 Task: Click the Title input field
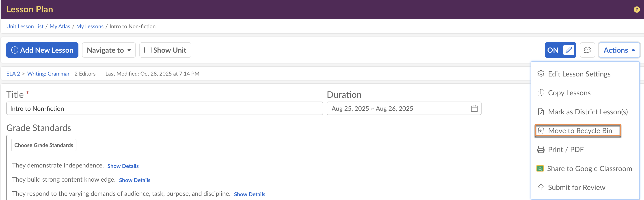click(x=164, y=109)
